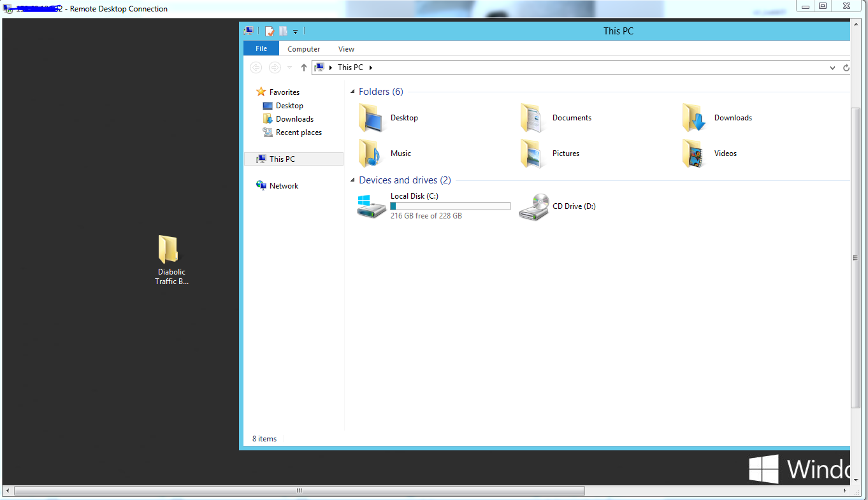Open the Videos folder icon
This screenshot has height=500, width=868.
click(694, 154)
